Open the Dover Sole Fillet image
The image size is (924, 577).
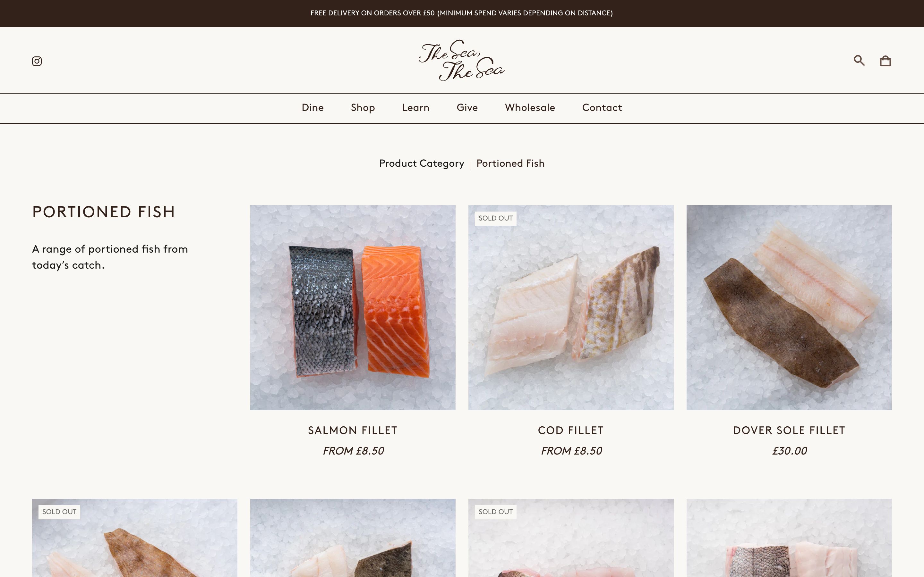(789, 308)
